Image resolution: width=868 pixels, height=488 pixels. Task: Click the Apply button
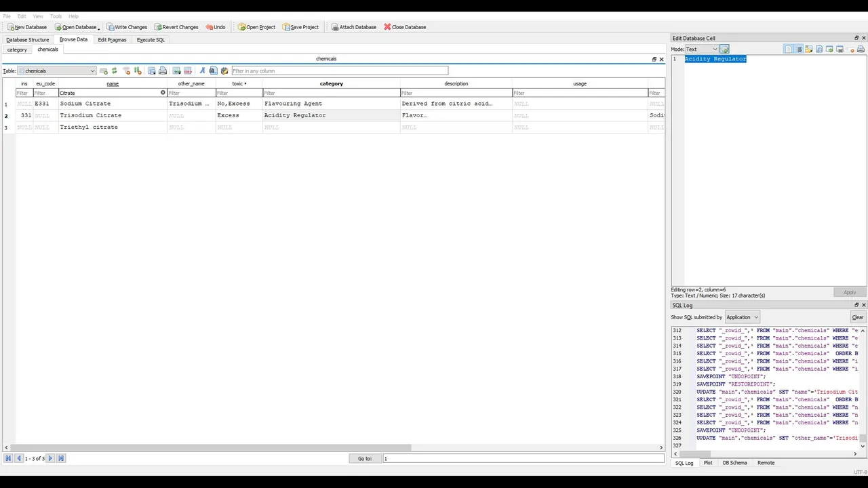pyautogui.click(x=850, y=292)
